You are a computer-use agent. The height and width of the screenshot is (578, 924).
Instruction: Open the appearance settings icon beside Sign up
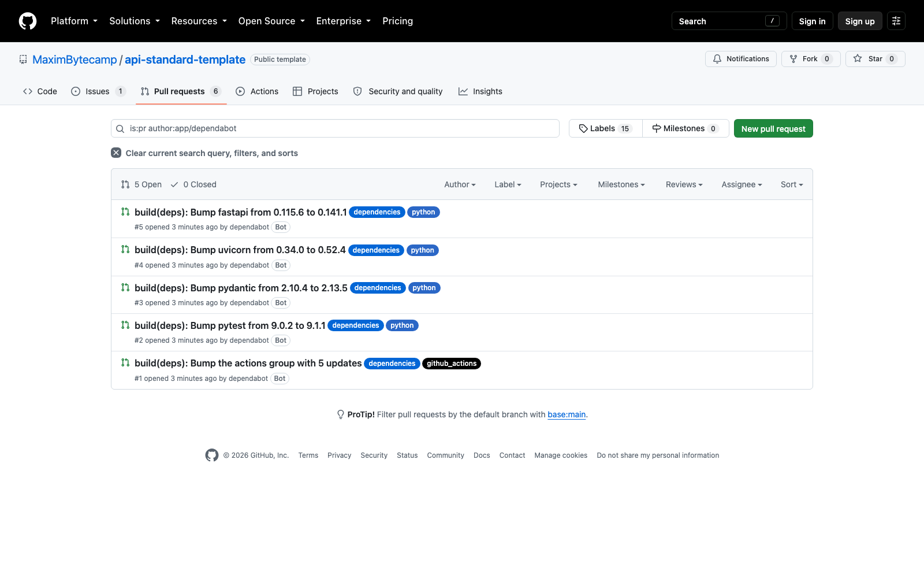896,21
